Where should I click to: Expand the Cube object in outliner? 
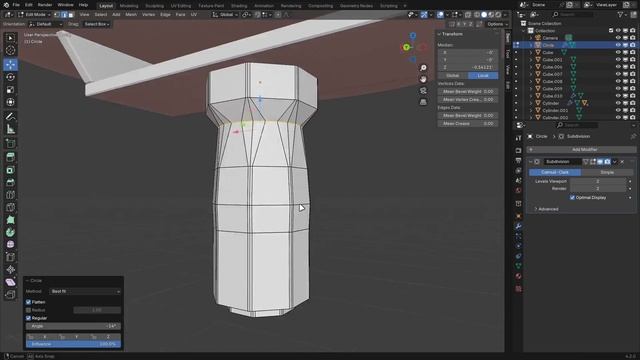pyautogui.click(x=531, y=52)
